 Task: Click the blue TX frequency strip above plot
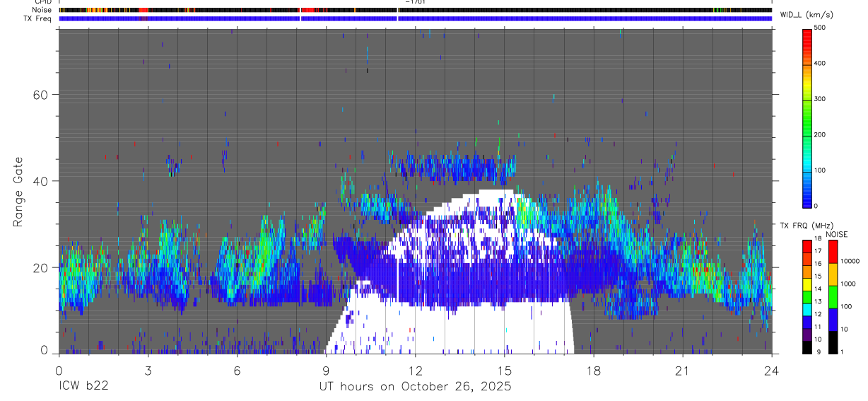[416, 18]
